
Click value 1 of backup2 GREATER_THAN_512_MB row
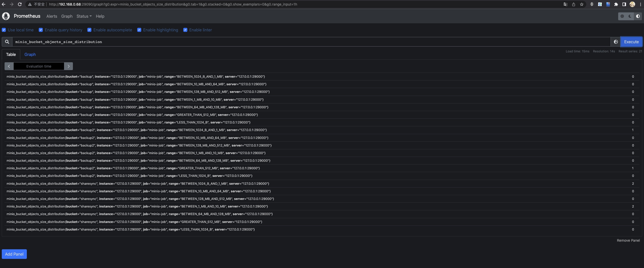click(633, 168)
